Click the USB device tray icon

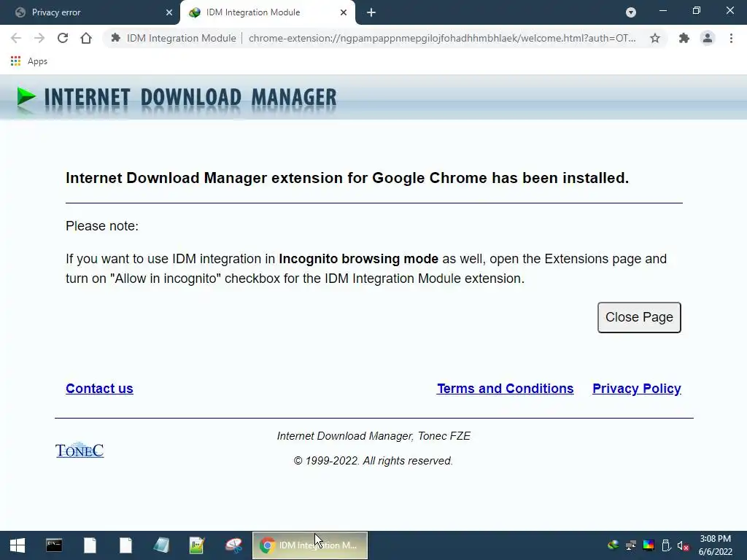click(x=666, y=545)
